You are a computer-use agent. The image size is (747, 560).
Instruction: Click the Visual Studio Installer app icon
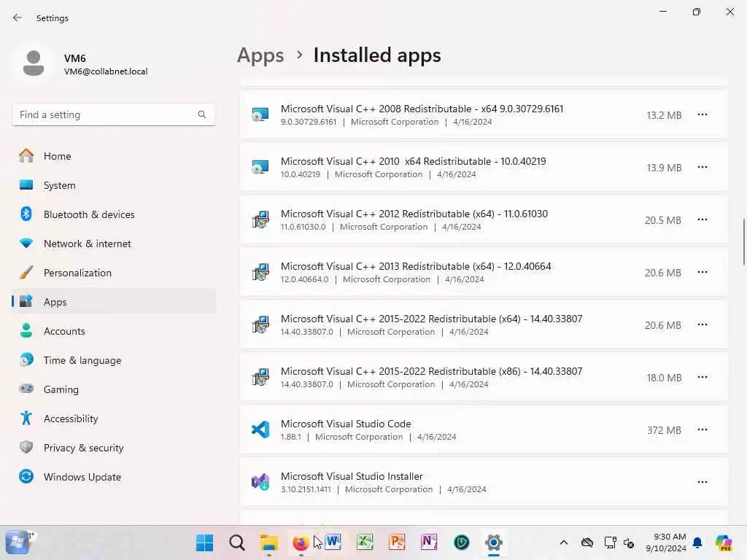pos(260,482)
